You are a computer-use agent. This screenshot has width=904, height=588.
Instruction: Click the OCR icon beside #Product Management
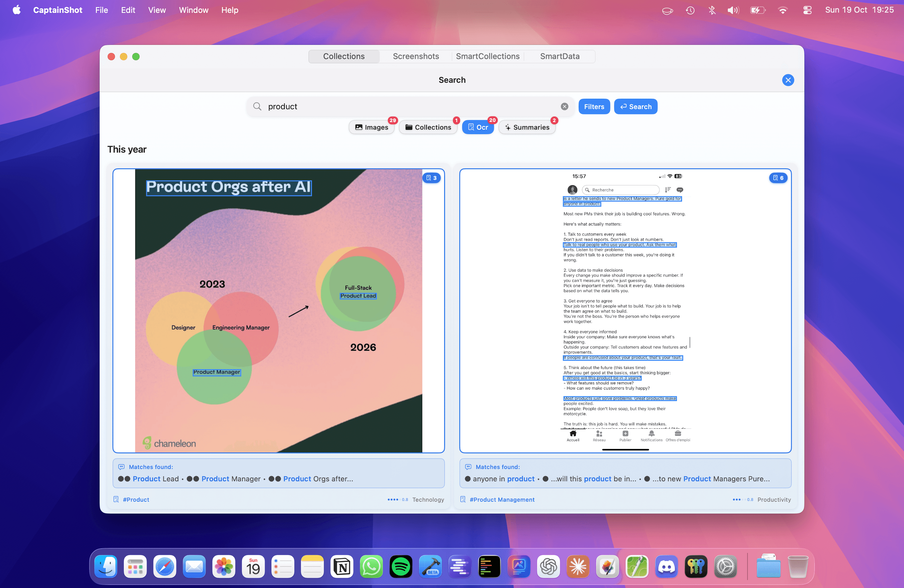[x=463, y=499]
